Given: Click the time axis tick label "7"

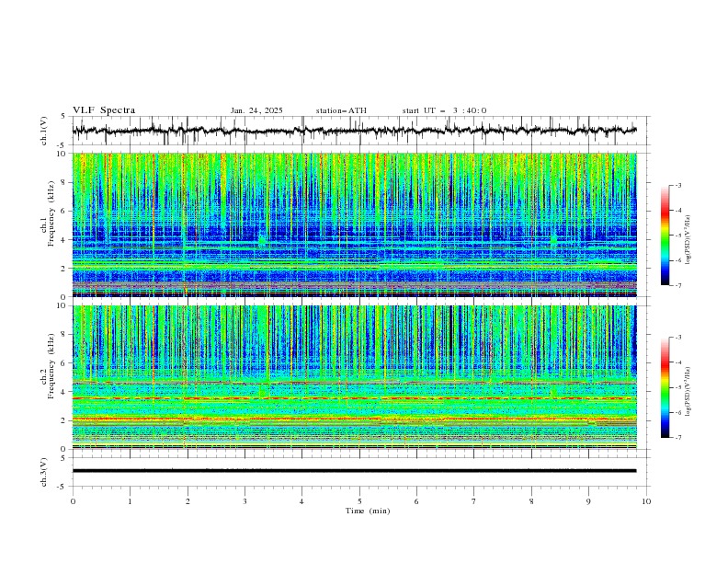Looking at the screenshot, I should tap(474, 501).
